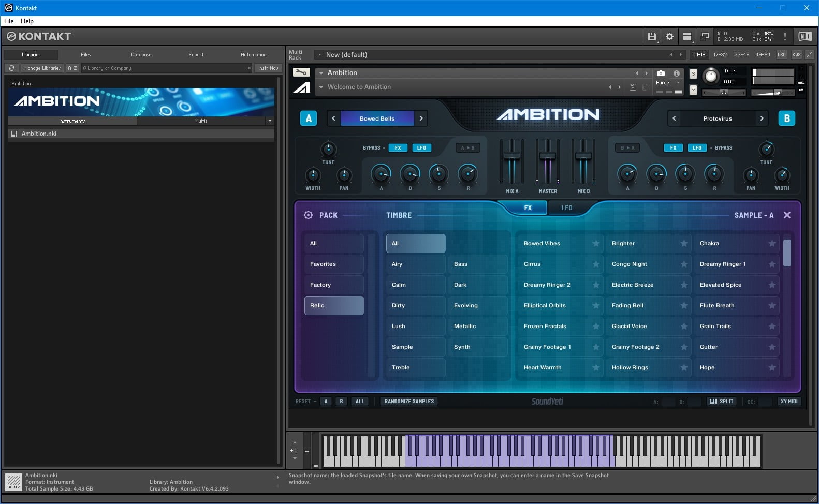Screen dimensions: 819x504
Task: Toggle SPLIT keyboard mode
Action: [x=721, y=402]
